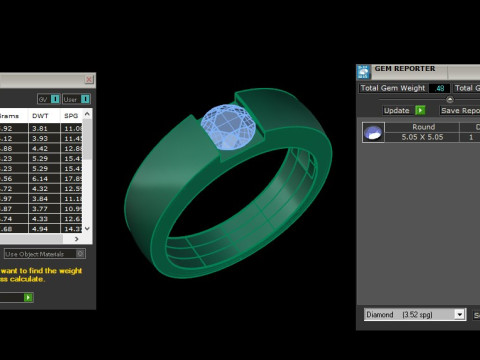This screenshot has width=480, height=360.
Task: Close the metal weight panel
Action: pyautogui.click(x=89, y=79)
